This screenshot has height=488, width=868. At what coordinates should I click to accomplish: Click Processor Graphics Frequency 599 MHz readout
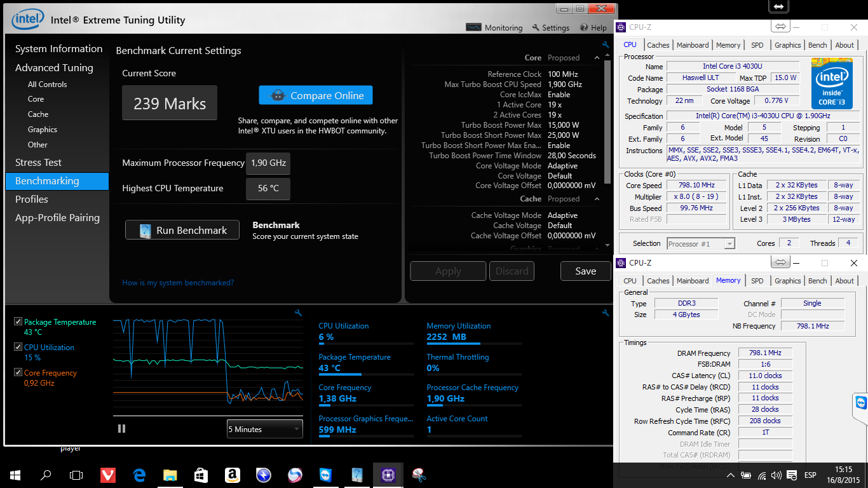click(x=365, y=424)
